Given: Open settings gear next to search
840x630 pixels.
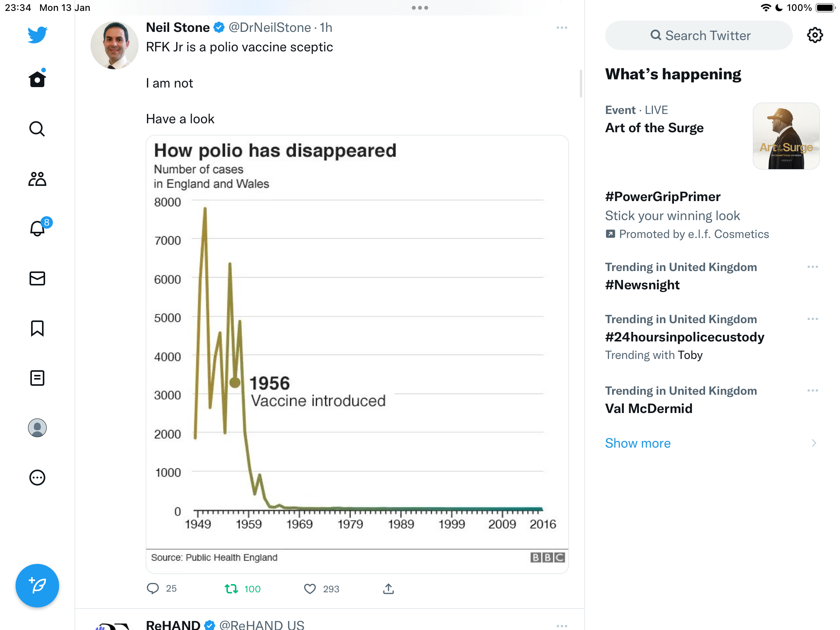Looking at the screenshot, I should coord(815,35).
